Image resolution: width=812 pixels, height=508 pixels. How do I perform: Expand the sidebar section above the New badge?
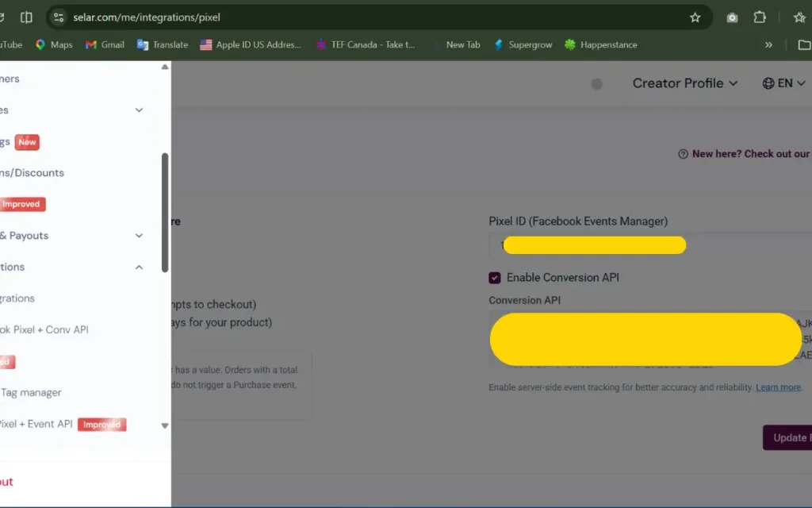(x=139, y=110)
